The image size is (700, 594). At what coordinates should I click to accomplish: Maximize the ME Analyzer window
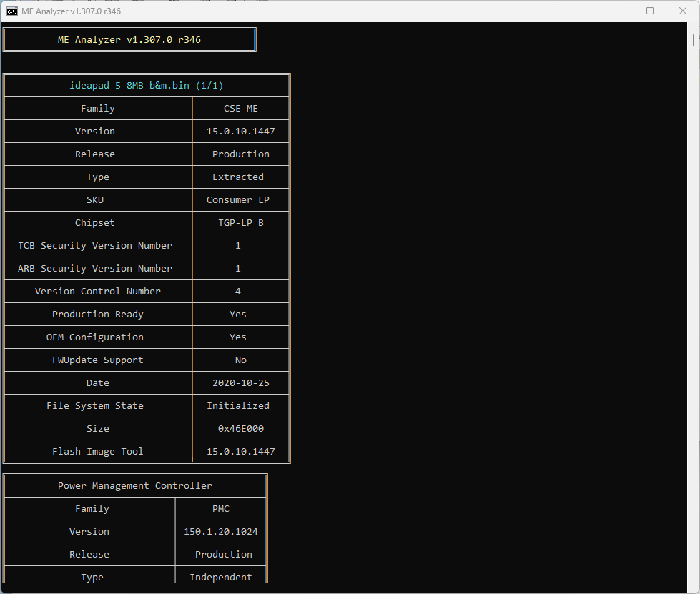point(650,11)
